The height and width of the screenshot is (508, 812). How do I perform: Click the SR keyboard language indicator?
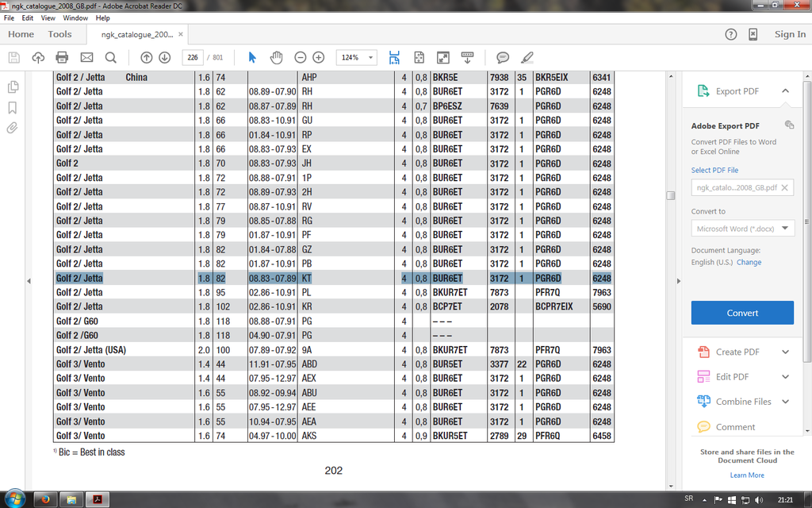689,498
